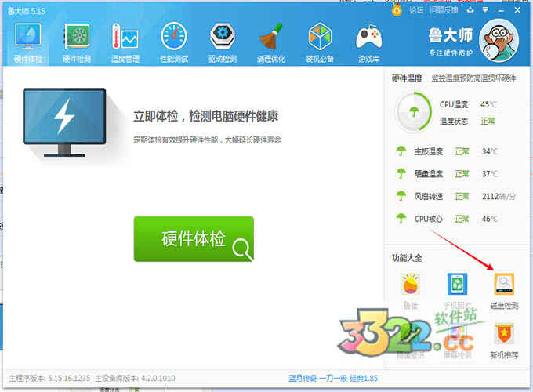Open the 蓝月传奇 promo link in status bar

(x=333, y=378)
